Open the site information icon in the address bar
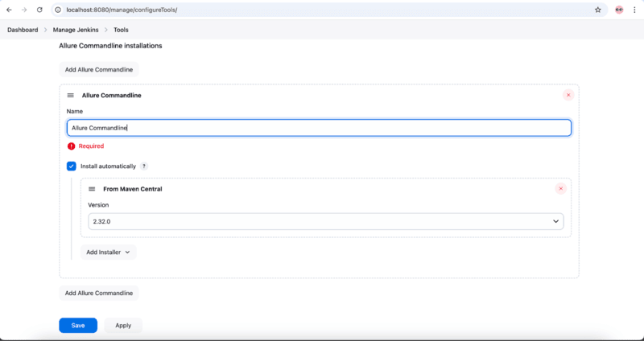The height and width of the screenshot is (341, 644). 58,10
